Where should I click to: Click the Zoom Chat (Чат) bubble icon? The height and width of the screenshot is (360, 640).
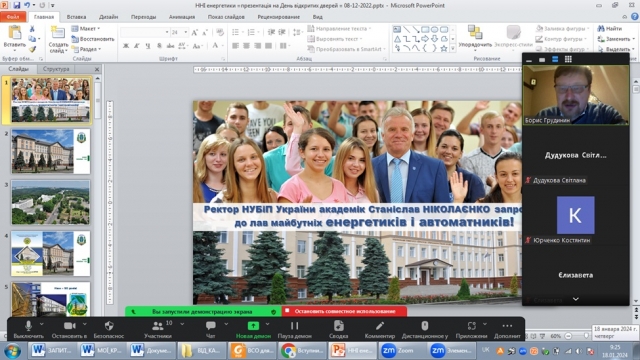(211, 326)
